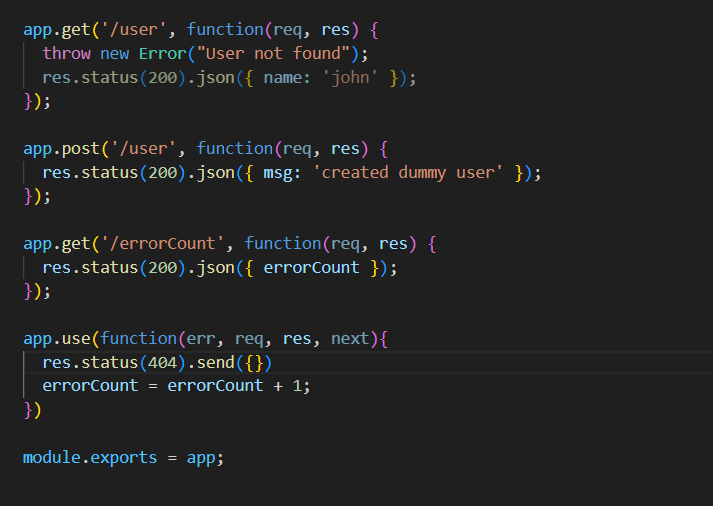Click 'use' in the app.use call
The image size is (713, 506).
click(x=76, y=339)
